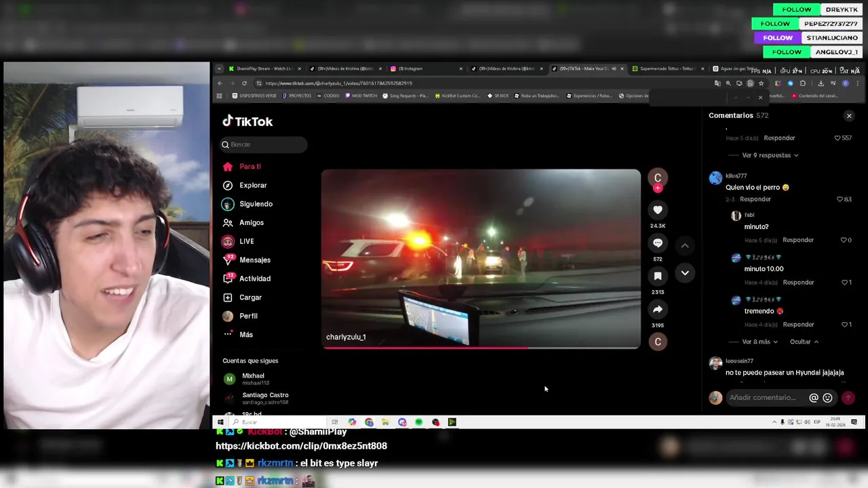Reply to kilua777's comment
The height and width of the screenshot is (488, 868).
tap(755, 199)
